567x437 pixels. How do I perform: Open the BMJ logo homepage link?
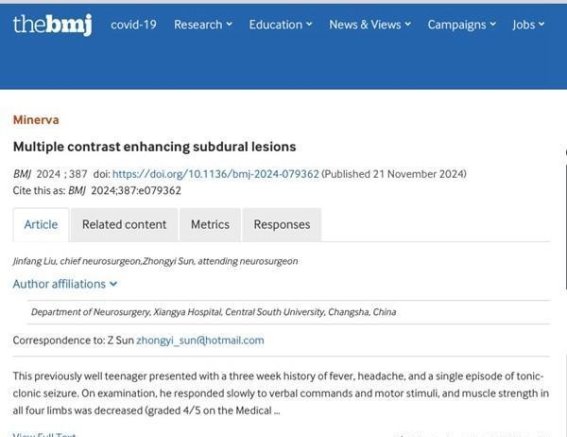tap(52, 25)
